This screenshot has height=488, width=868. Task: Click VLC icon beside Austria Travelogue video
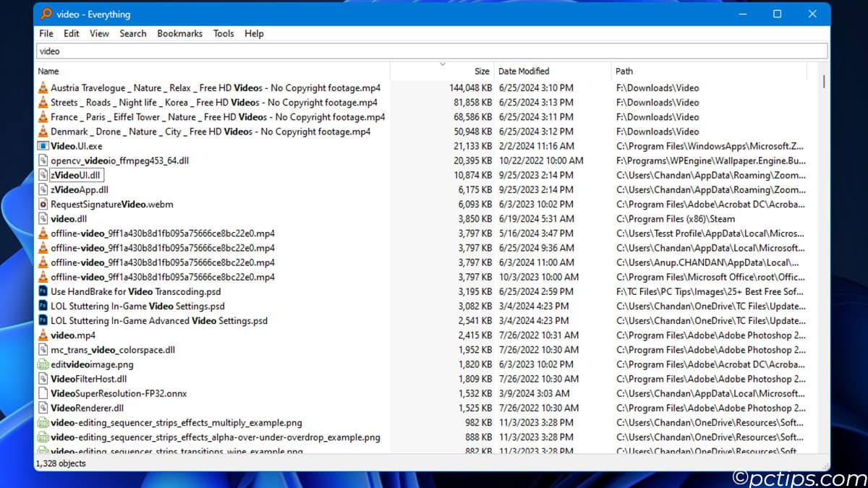[43, 88]
